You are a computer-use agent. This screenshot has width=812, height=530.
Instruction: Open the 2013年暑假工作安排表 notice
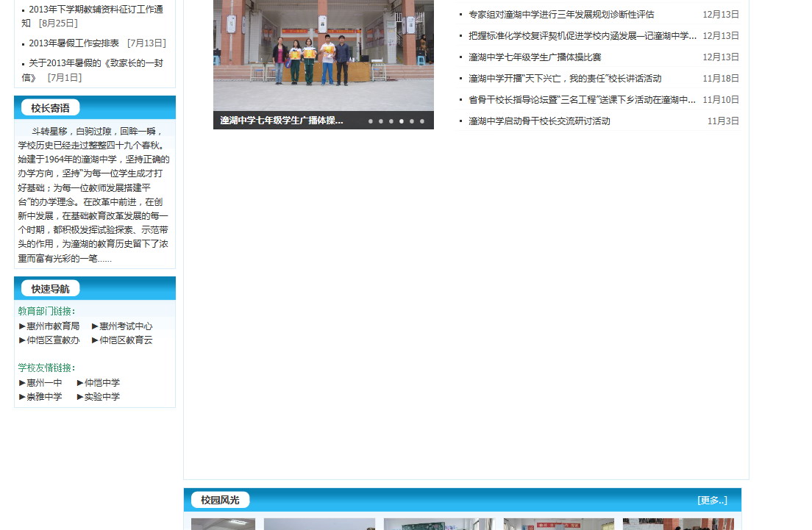(x=74, y=43)
